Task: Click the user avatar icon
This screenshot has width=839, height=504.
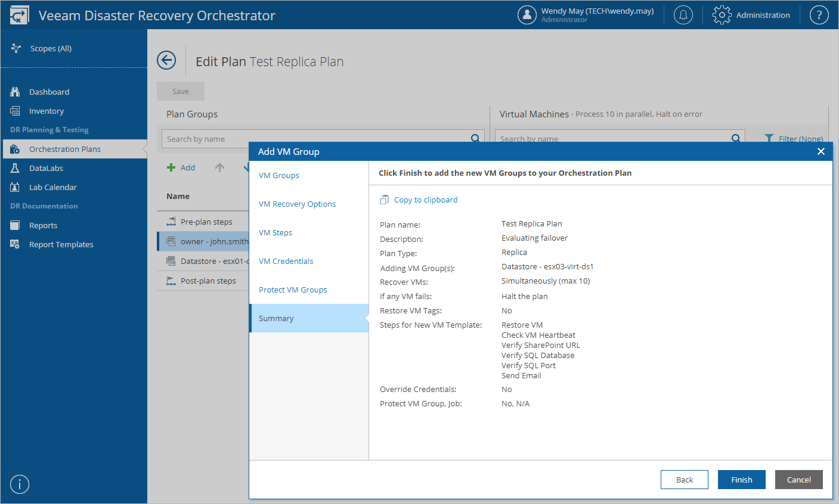Action: coord(527,15)
